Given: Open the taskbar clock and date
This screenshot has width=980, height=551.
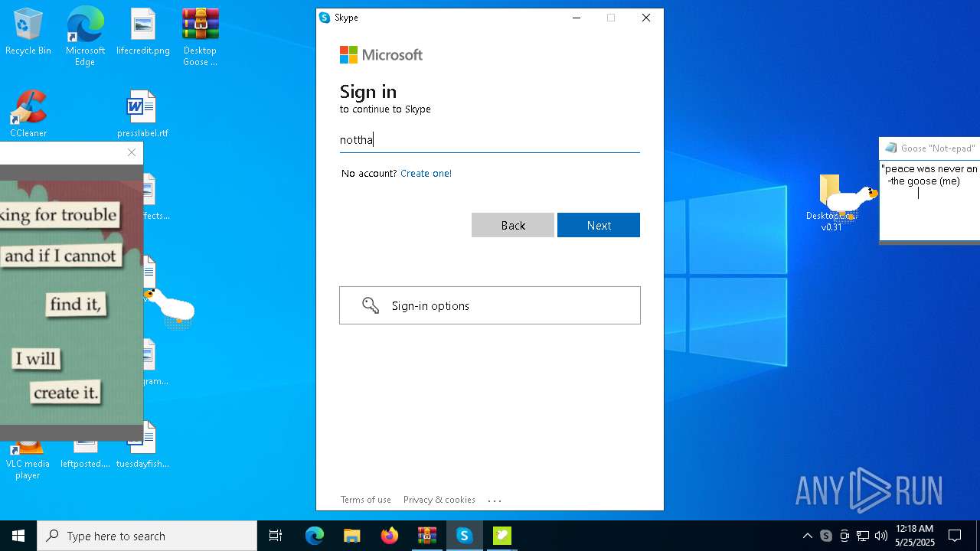Looking at the screenshot, I should tap(915, 536).
